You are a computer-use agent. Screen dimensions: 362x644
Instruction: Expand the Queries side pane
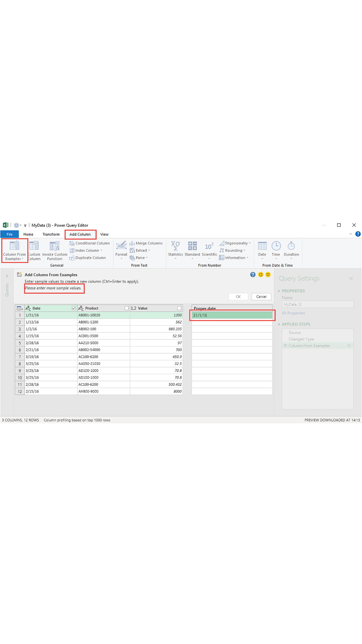[x=7, y=276]
